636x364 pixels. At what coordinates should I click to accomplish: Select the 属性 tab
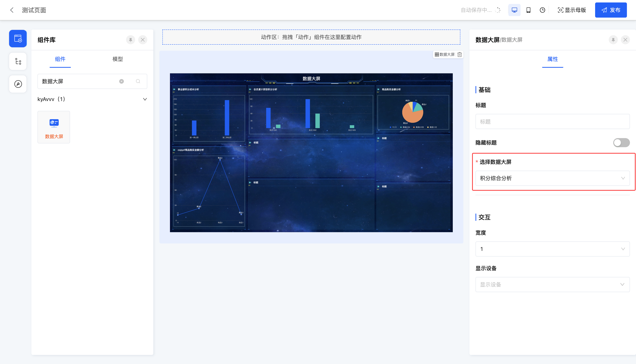pos(553,59)
